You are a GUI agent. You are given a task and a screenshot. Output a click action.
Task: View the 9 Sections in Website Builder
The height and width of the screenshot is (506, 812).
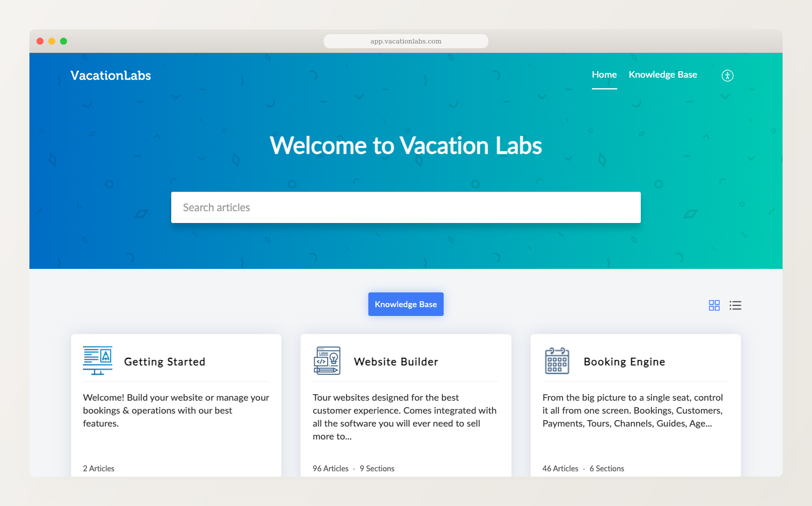[x=377, y=468]
